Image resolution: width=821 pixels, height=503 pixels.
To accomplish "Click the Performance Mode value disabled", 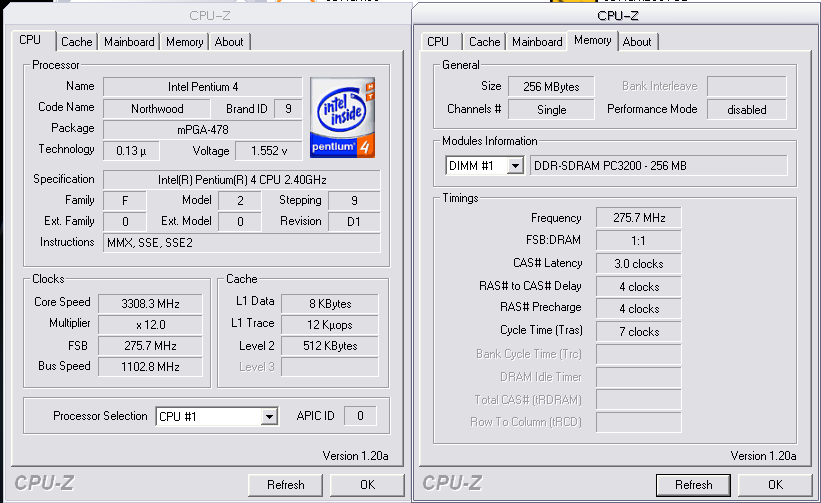I will click(x=747, y=110).
